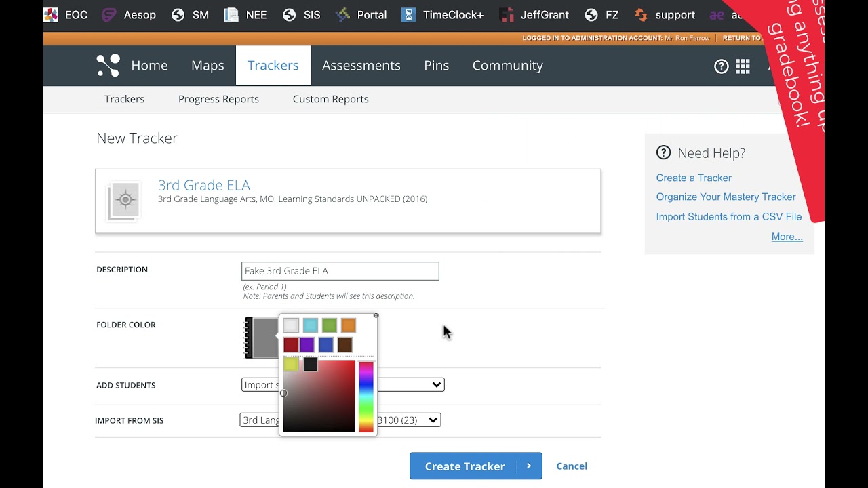Screen dimensions: 868x488
Task: Click the Description text field
Action: 340,271
